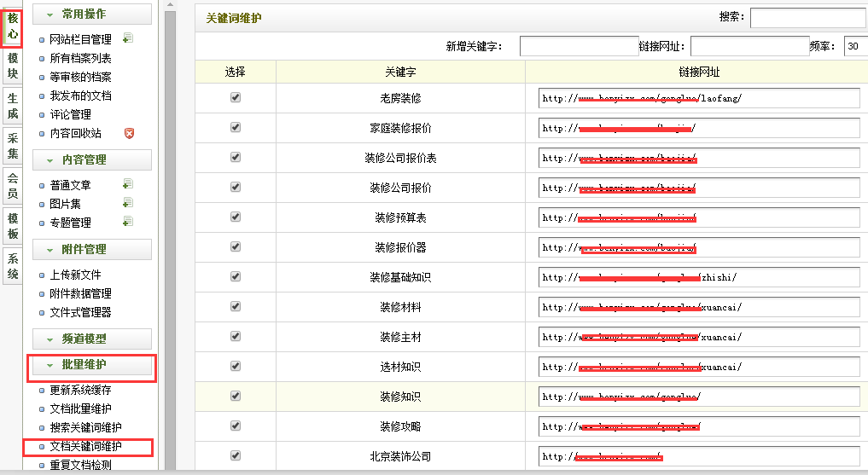The height and width of the screenshot is (475, 868).
Task: Uncheck the 装修预算表 checkbox
Action: pyautogui.click(x=236, y=217)
